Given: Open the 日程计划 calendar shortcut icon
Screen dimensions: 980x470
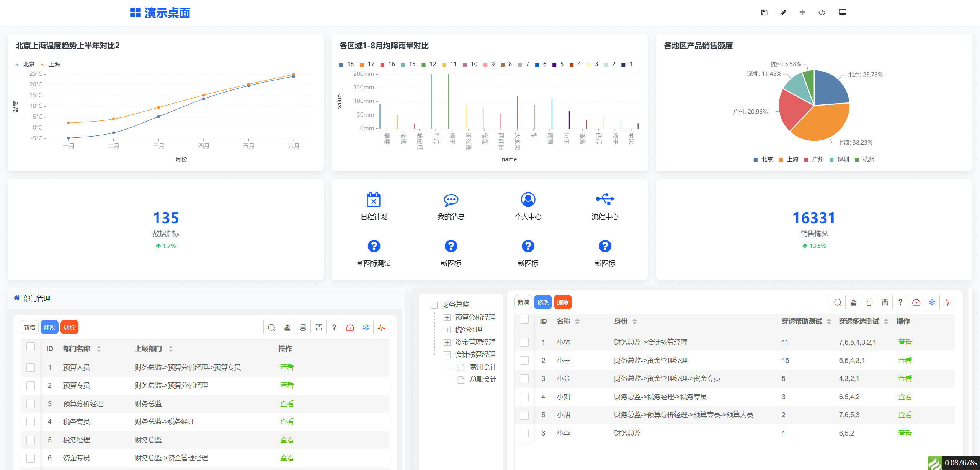Looking at the screenshot, I should tap(374, 200).
